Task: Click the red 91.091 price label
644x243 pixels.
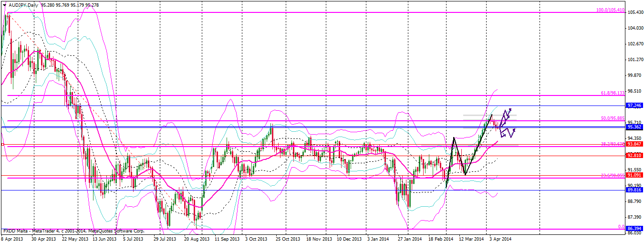Action: click(634, 175)
